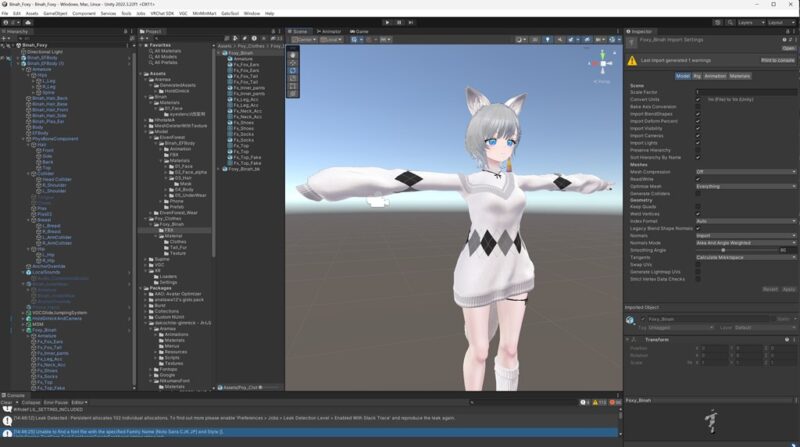Click the Print to console button
The height and width of the screenshot is (447, 800).
tap(777, 60)
